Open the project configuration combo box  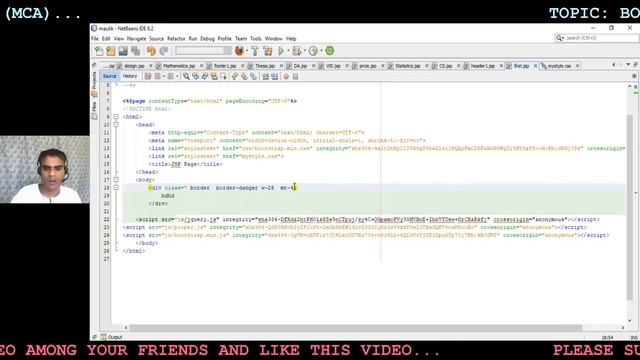point(203,51)
